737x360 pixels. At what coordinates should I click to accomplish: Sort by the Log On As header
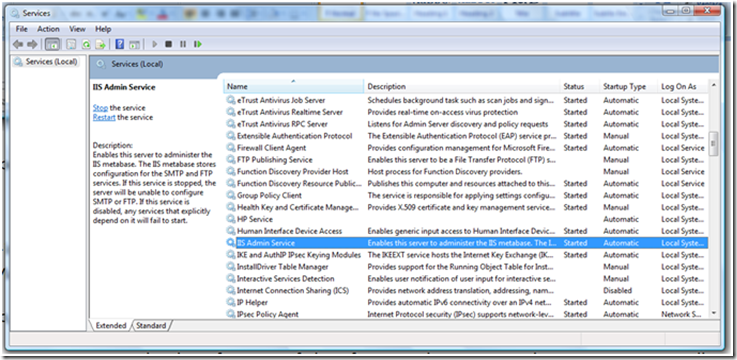(683, 86)
